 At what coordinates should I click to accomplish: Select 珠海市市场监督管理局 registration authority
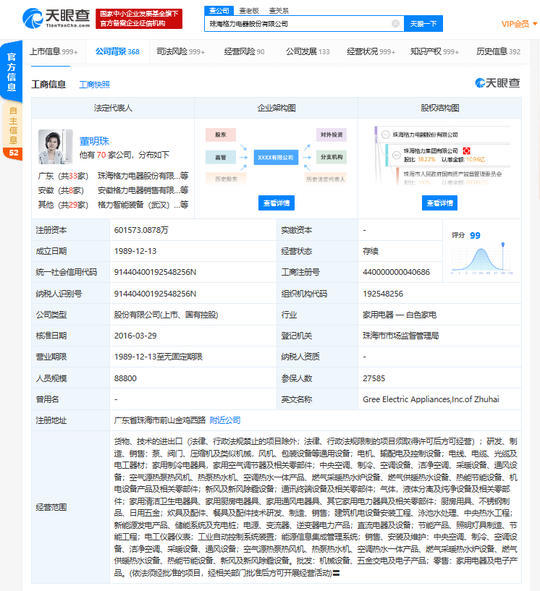[x=401, y=335]
